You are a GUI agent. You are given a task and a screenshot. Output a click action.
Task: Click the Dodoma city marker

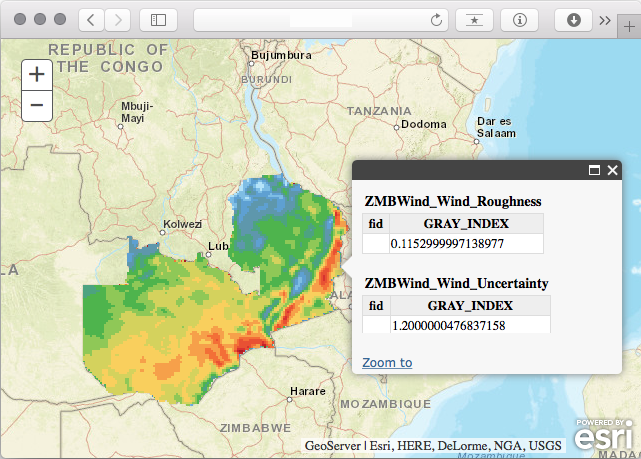396,128
